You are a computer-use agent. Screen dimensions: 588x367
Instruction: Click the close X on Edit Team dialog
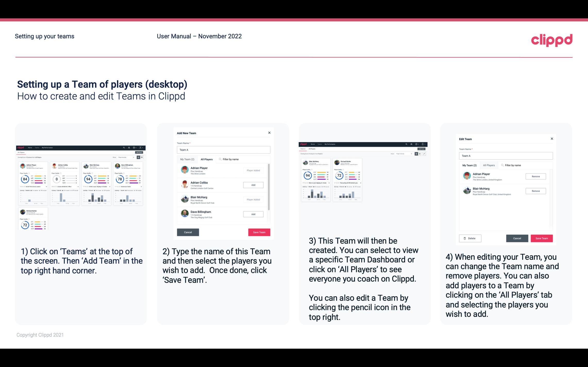click(x=552, y=139)
